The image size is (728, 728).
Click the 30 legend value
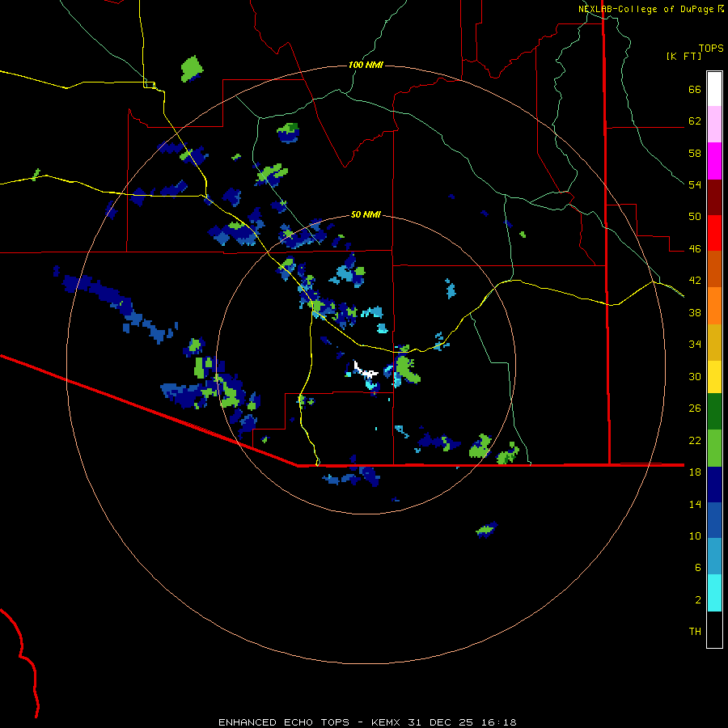695,376
